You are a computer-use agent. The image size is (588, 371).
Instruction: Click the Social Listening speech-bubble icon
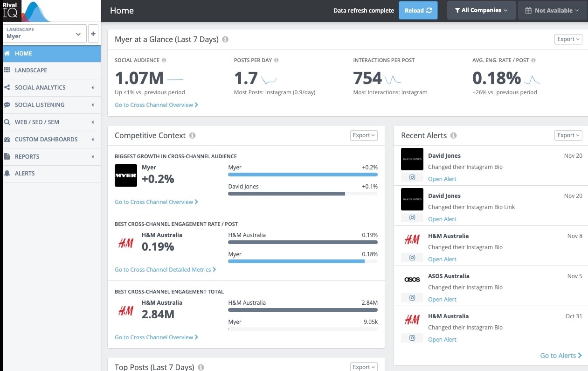(x=7, y=105)
